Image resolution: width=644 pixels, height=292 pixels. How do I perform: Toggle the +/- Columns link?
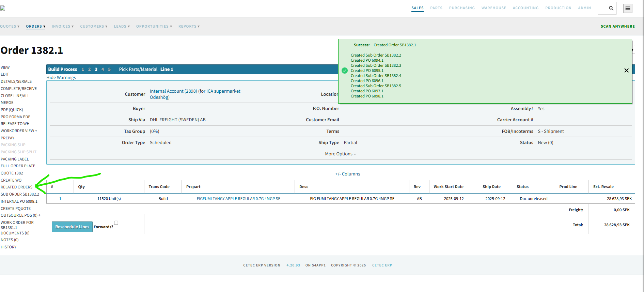(x=347, y=174)
